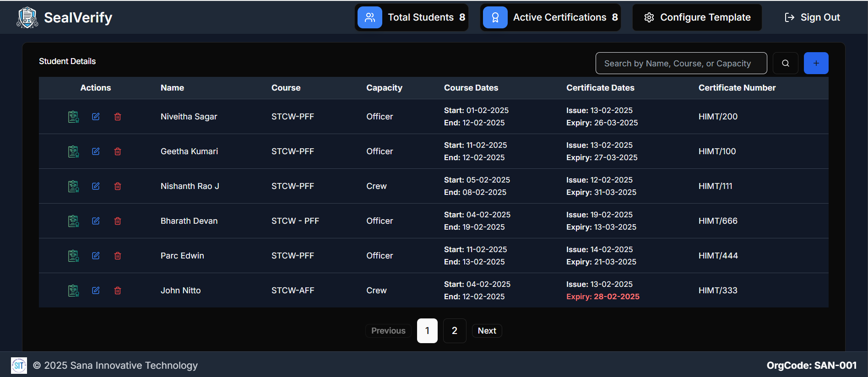Viewport: 868px width, 377px height.
Task: Sign Out of the application
Action: pyautogui.click(x=812, y=17)
